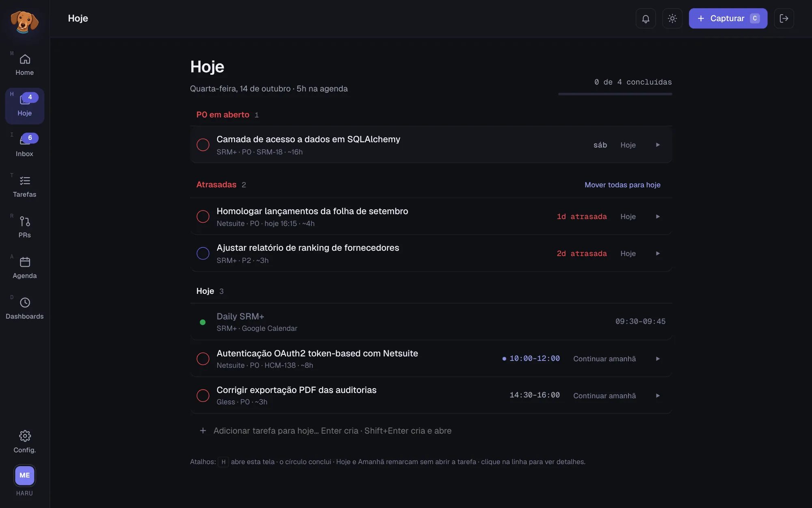The height and width of the screenshot is (508, 812).
Task: Expand arrow on Autenticação OAuth2 row
Action: tap(658, 359)
